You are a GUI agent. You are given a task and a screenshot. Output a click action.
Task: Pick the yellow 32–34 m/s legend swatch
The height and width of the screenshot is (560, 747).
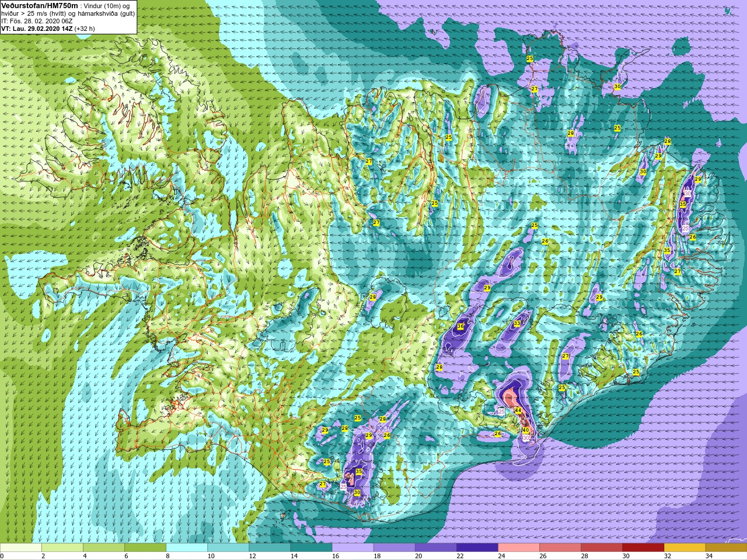(684, 548)
